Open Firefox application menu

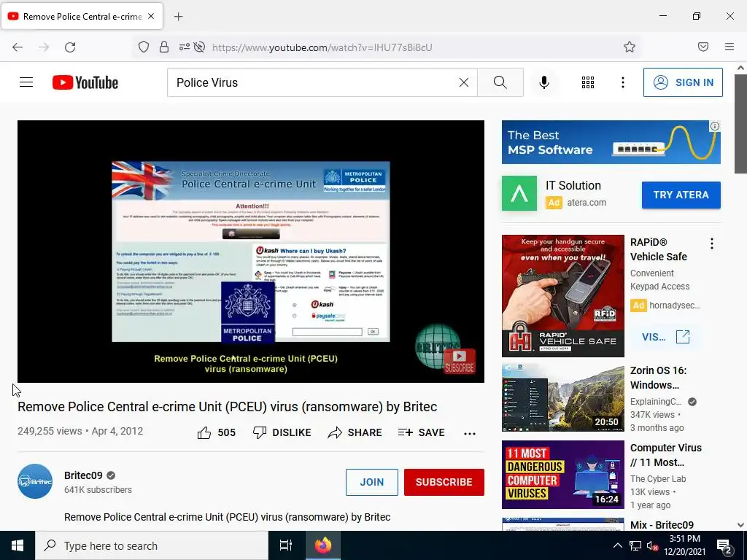(729, 47)
